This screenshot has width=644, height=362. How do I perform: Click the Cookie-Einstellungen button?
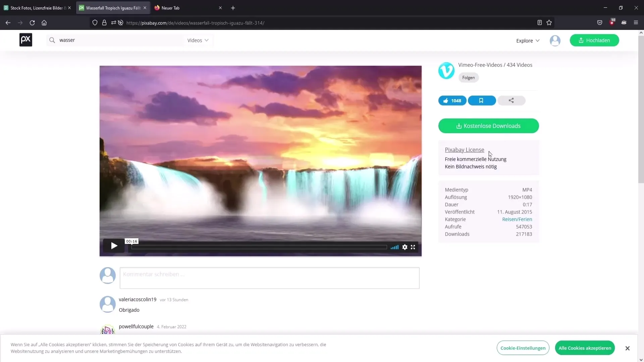pyautogui.click(x=523, y=348)
